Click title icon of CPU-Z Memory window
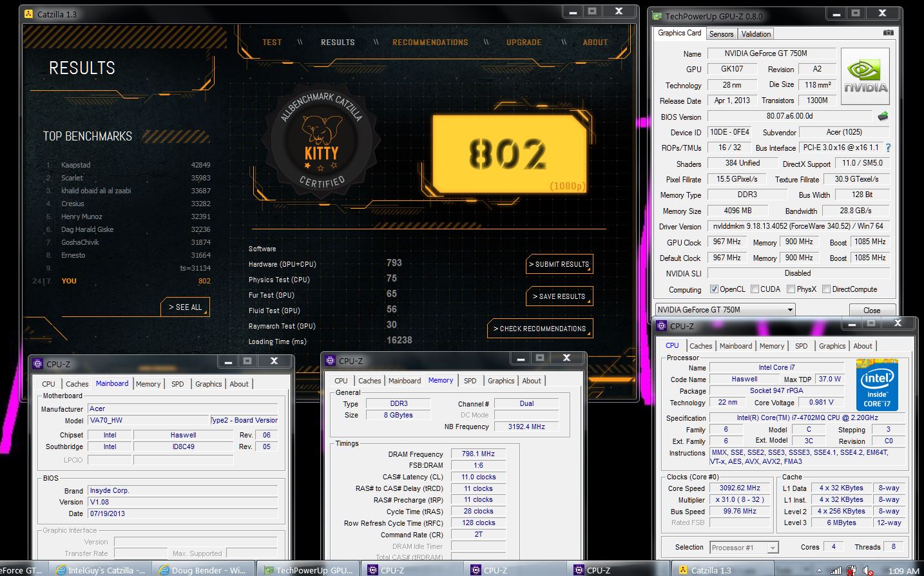Screen dimensions: 924x576 [330, 361]
